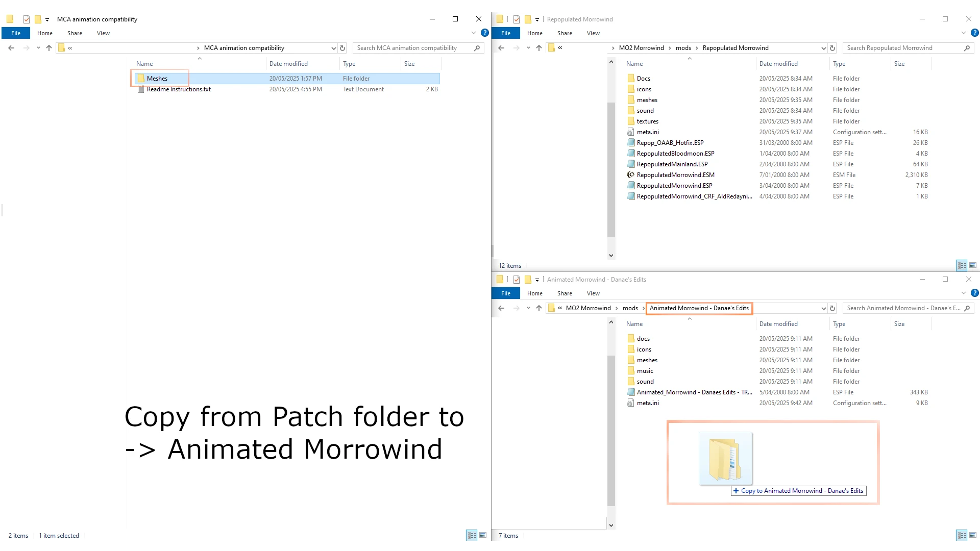Click Back arrow in Animated Morrowind window

(x=501, y=308)
